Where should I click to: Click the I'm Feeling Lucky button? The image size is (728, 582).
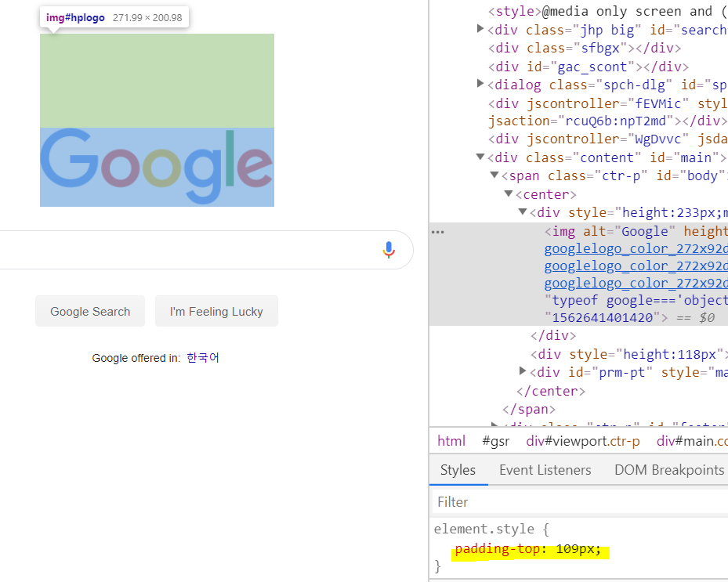tap(216, 311)
